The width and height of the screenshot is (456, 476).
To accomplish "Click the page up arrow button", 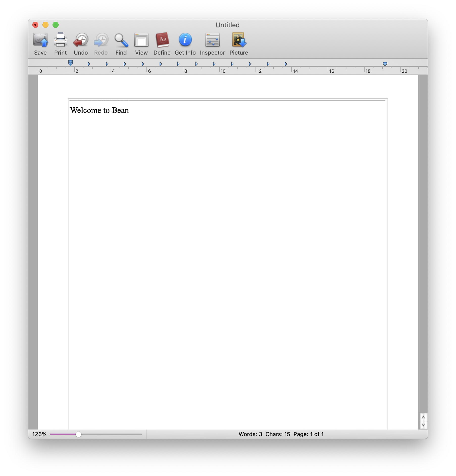I will (423, 417).
